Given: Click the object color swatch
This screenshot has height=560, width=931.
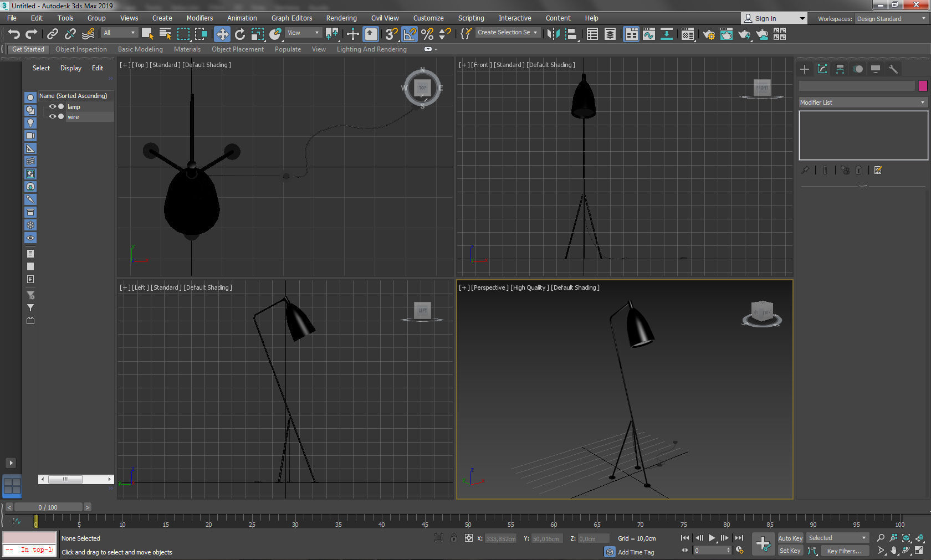Looking at the screenshot, I should click(x=923, y=86).
